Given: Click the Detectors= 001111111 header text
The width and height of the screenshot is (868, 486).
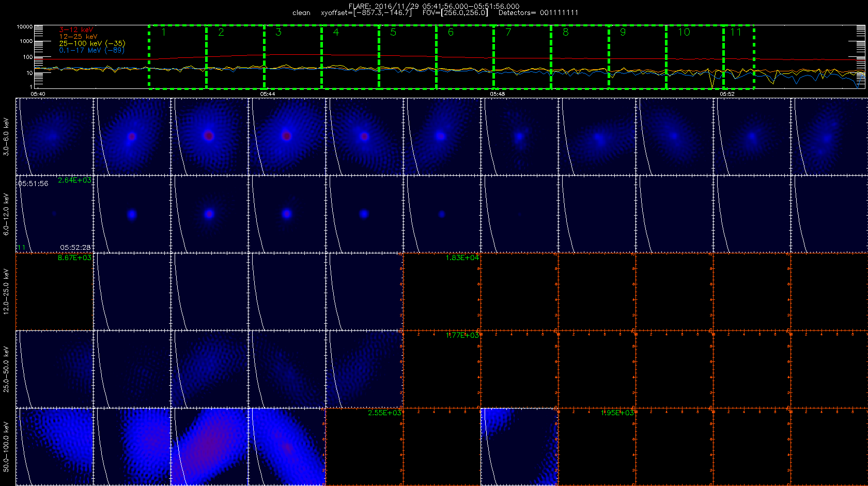Looking at the screenshot, I should point(538,13).
